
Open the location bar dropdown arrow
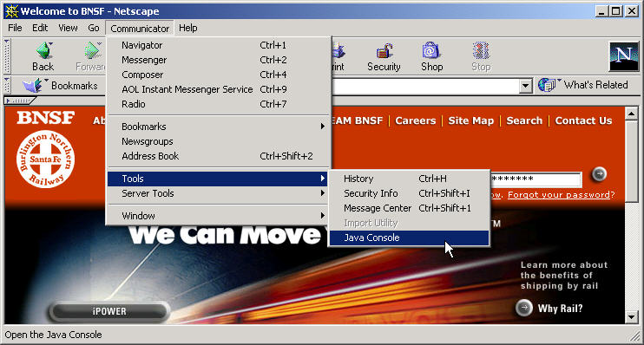coord(525,86)
